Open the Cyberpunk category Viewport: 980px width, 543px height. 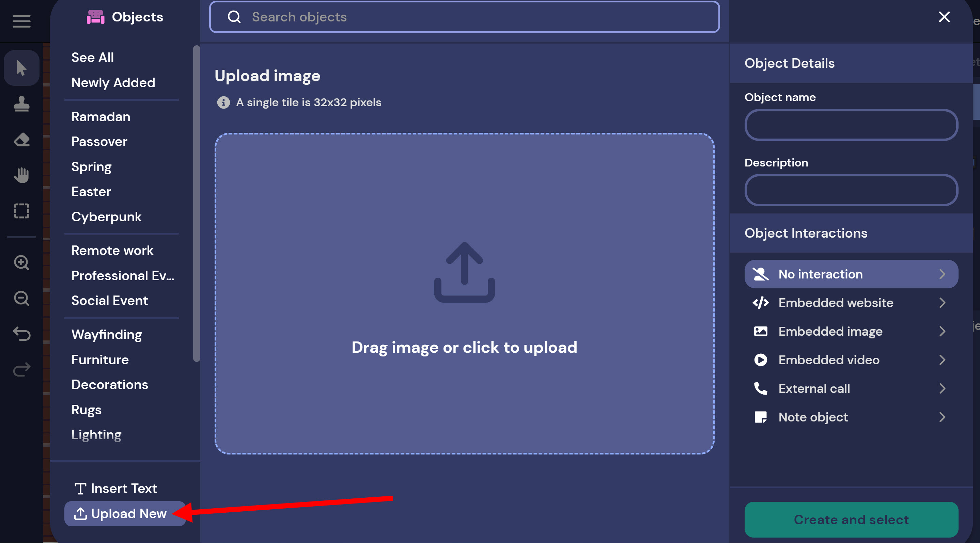[106, 217]
